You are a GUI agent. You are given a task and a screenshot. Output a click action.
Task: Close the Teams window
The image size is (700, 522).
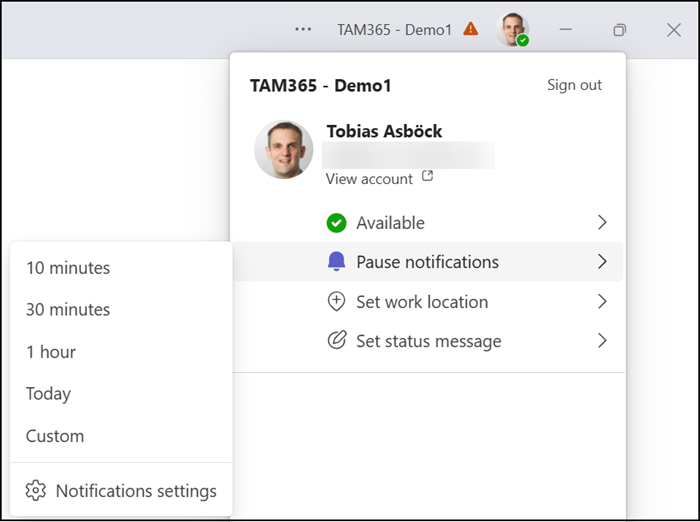coord(674,29)
